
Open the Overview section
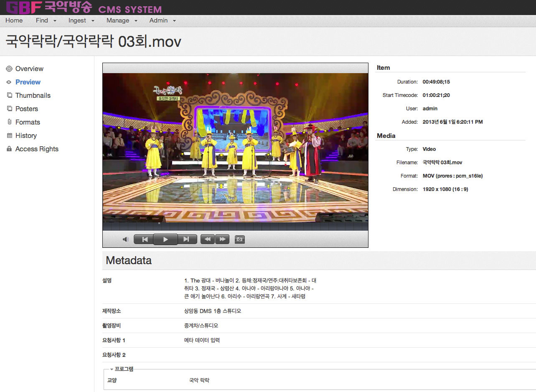click(x=29, y=69)
